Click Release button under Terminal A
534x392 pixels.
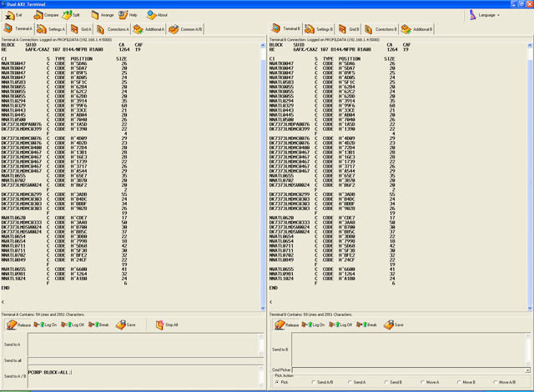tap(17, 324)
